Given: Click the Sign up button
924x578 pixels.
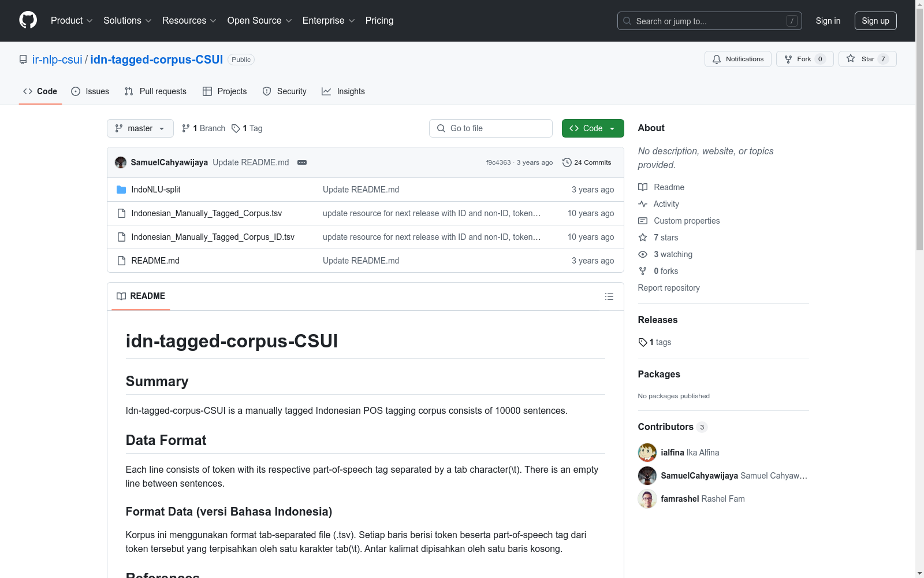Looking at the screenshot, I should [x=875, y=21].
